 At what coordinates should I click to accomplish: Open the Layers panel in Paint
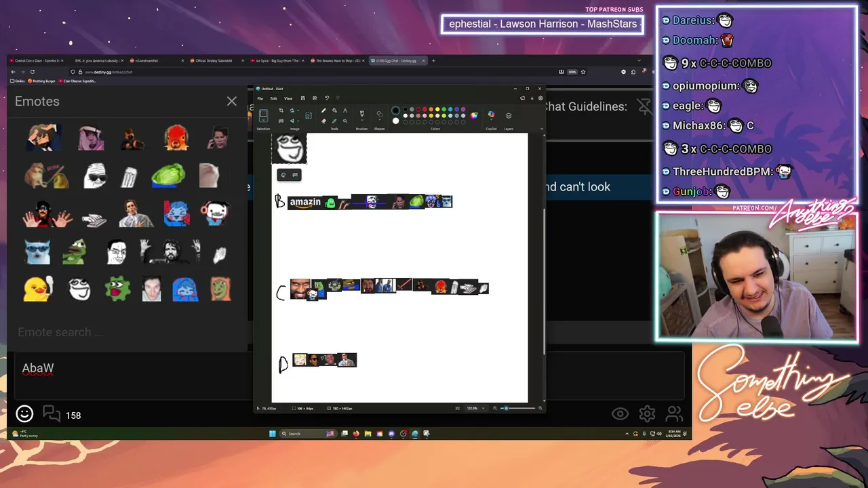tap(509, 115)
